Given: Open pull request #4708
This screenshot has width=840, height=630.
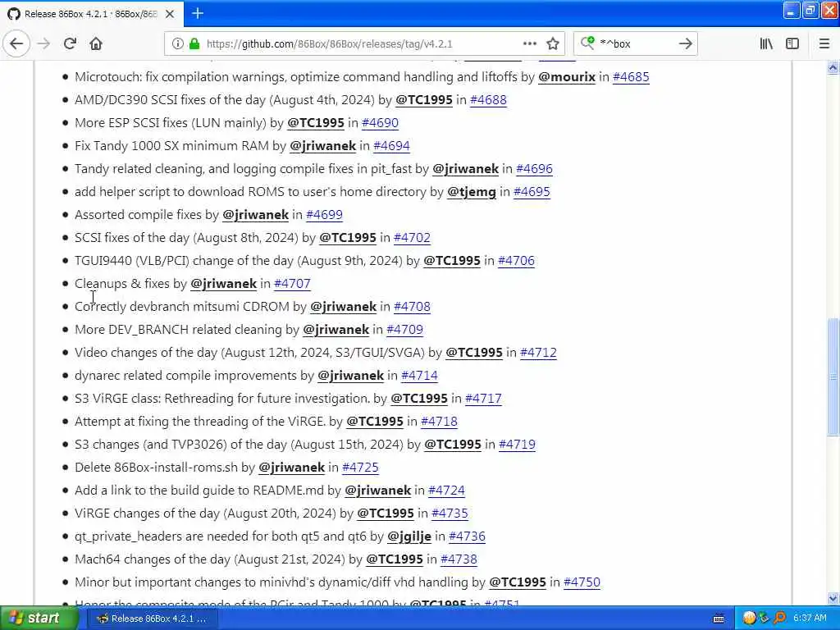Looking at the screenshot, I should click(x=412, y=307).
